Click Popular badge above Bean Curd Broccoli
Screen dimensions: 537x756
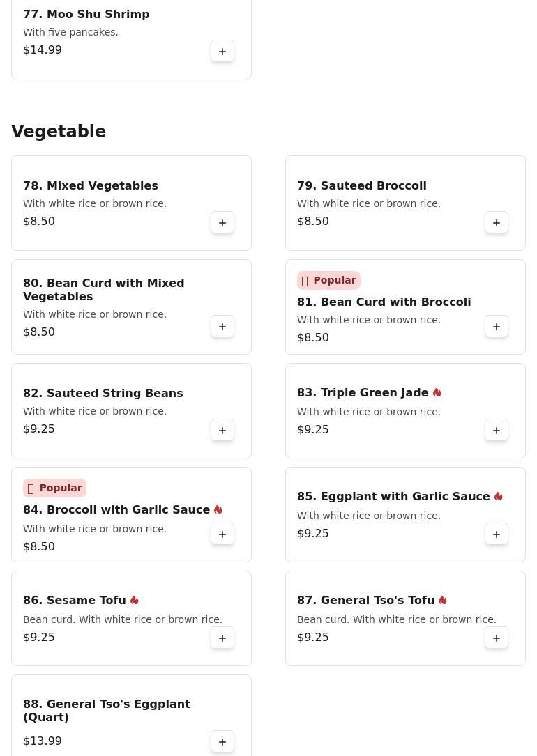tap(328, 280)
